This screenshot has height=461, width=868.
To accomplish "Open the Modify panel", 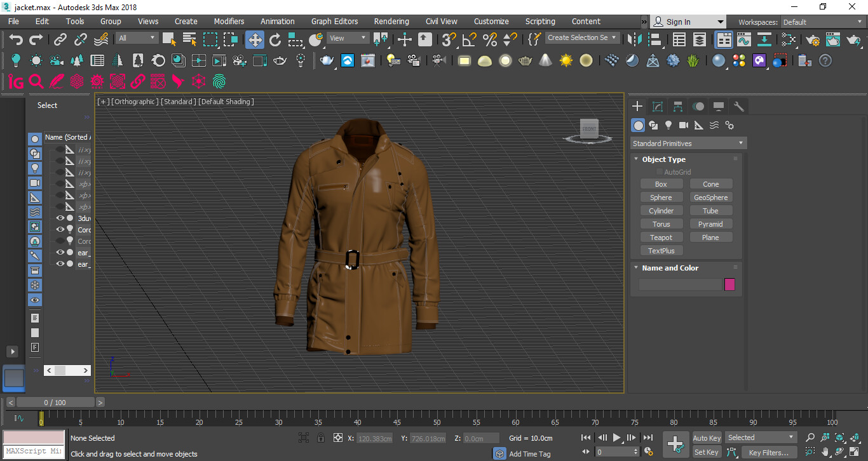I will pyautogui.click(x=658, y=106).
